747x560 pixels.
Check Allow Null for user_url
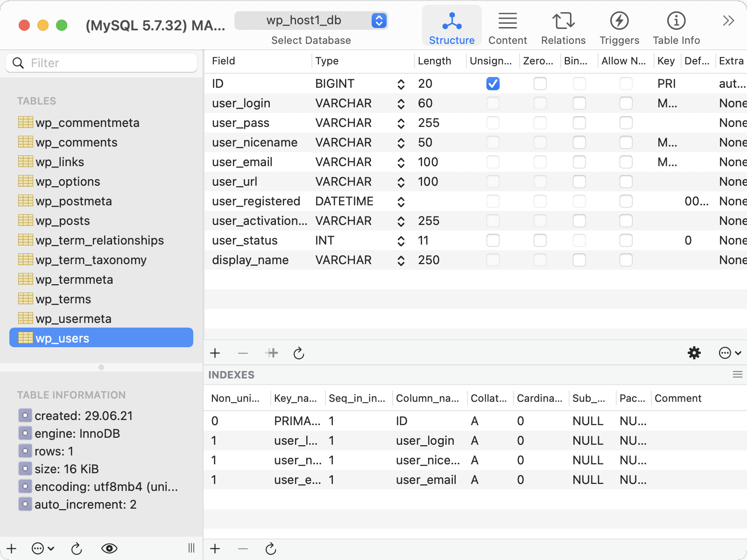click(x=626, y=182)
